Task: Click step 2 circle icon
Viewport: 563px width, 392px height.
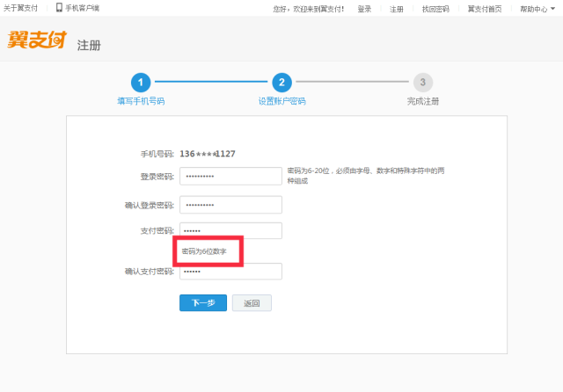Action: 281,83
